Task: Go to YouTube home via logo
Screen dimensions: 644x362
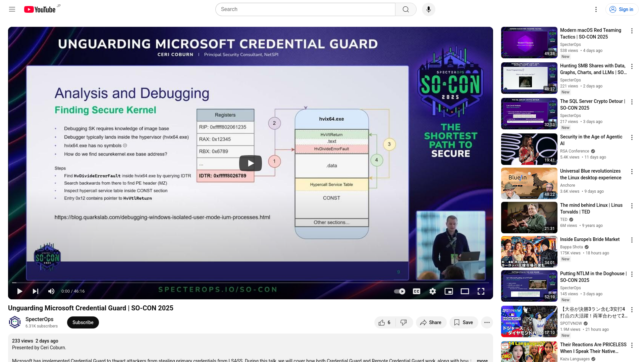Action: click(40, 9)
